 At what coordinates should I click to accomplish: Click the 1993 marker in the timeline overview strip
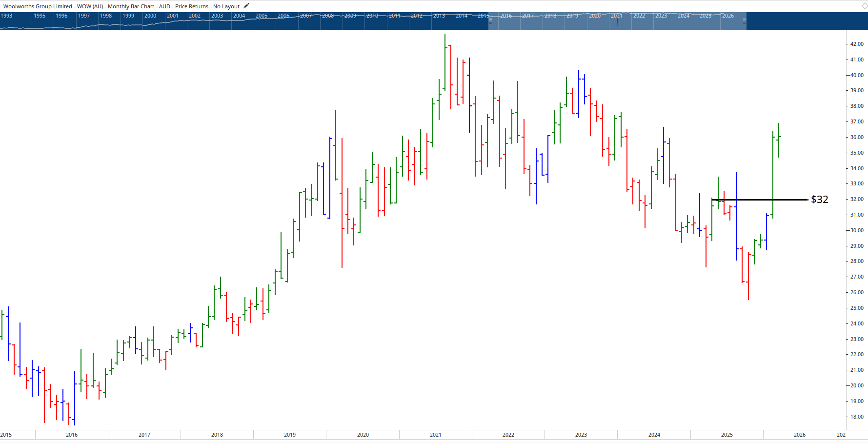[x=6, y=15]
